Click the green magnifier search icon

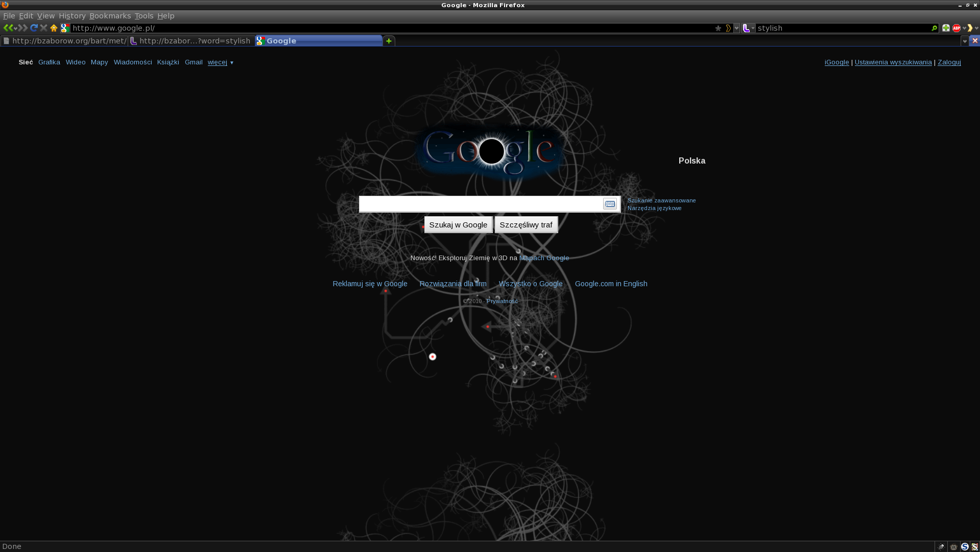pyautogui.click(x=934, y=28)
